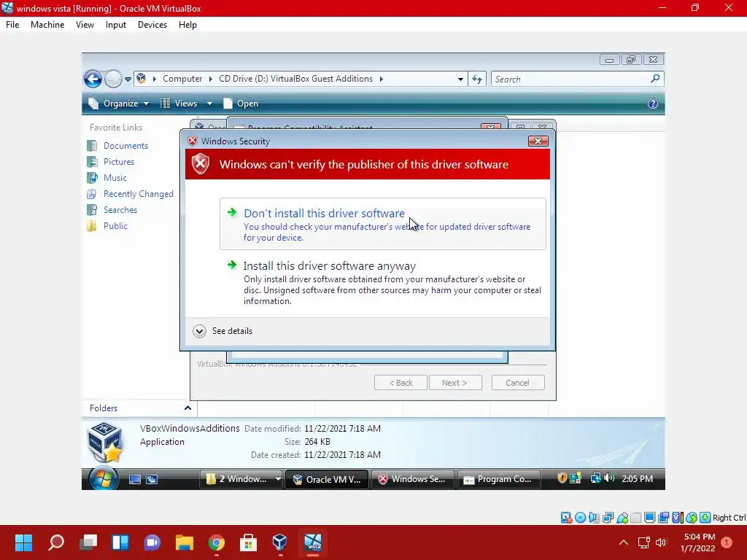Click Switch between windows quick launch icon
This screenshot has width=747, height=560.
click(152, 480)
